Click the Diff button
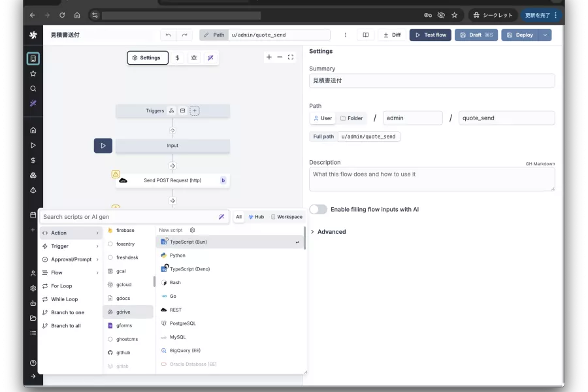 392,35
